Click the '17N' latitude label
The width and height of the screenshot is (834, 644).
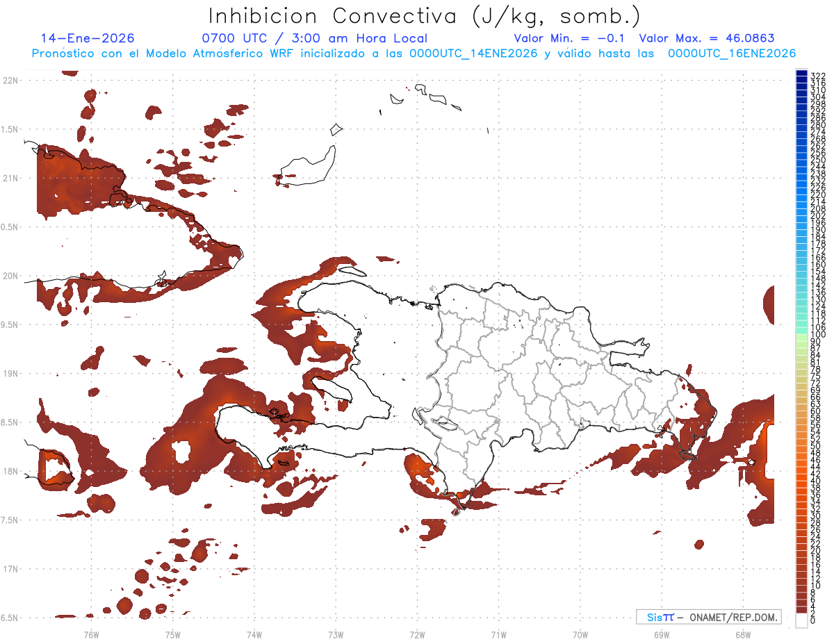pyautogui.click(x=10, y=569)
